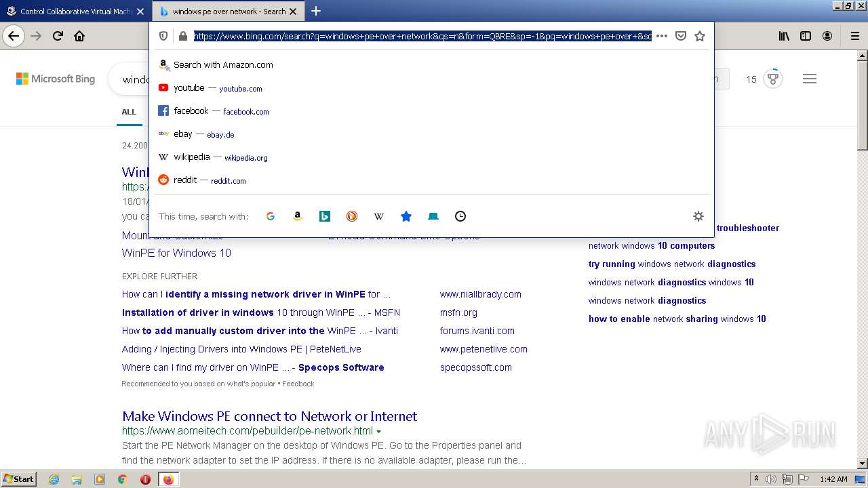Viewport: 868px width, 488px height.
Task: Click page vertical scrollbar down arrow
Action: 863,464
